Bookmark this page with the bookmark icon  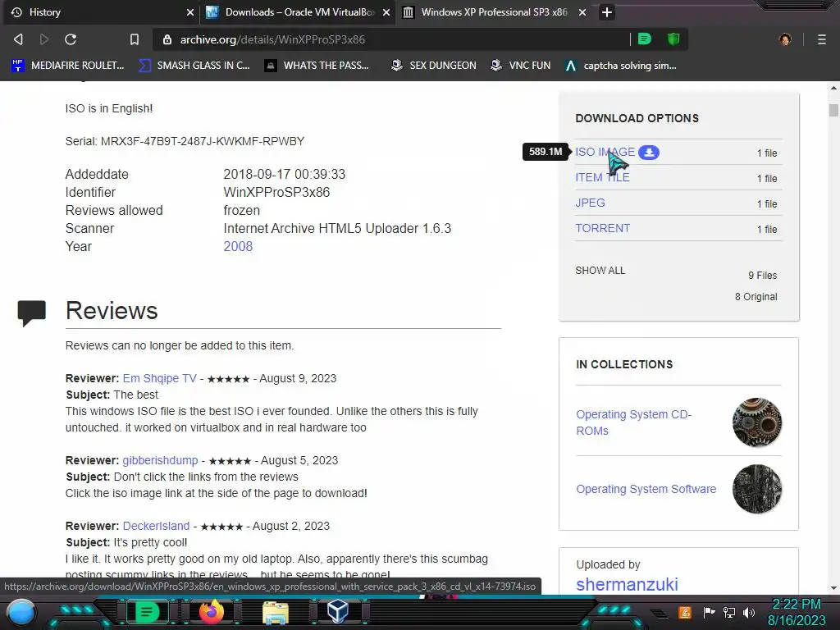coord(135,39)
